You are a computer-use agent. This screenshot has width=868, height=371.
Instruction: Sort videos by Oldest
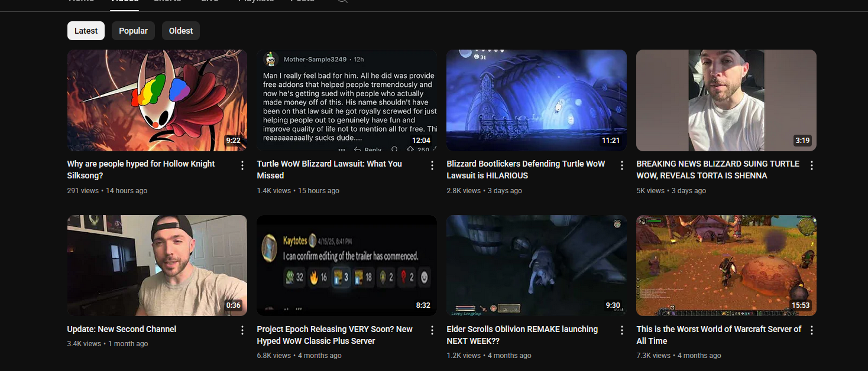(181, 31)
